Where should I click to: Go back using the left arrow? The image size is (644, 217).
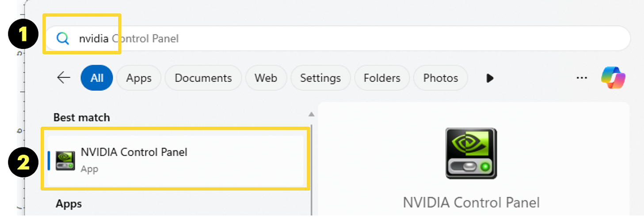click(x=64, y=78)
